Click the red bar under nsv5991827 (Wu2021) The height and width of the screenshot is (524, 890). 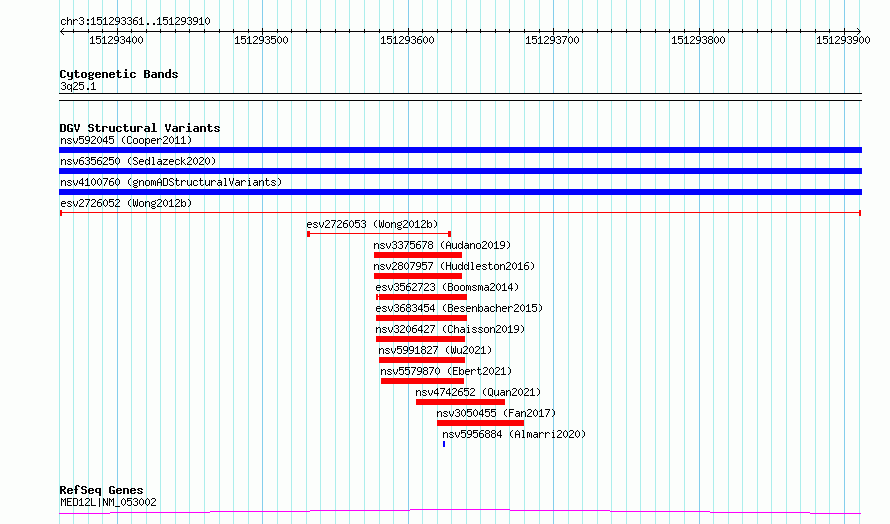pos(422,360)
